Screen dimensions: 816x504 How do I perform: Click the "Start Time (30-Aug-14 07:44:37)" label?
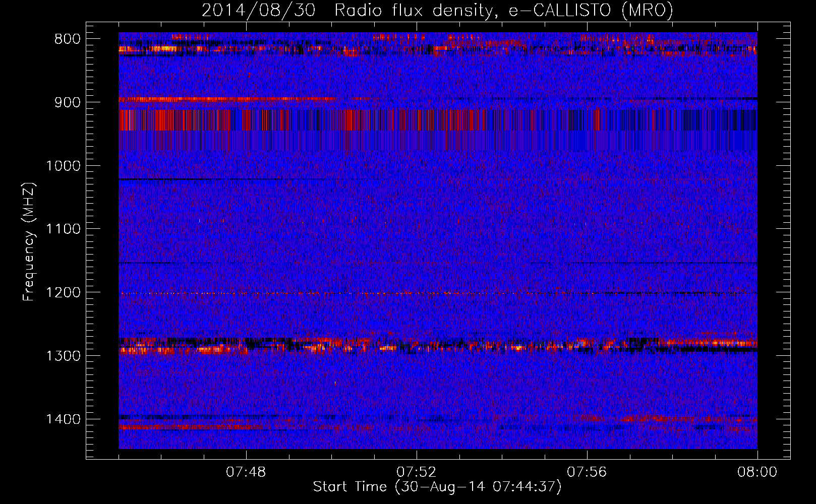437,487
